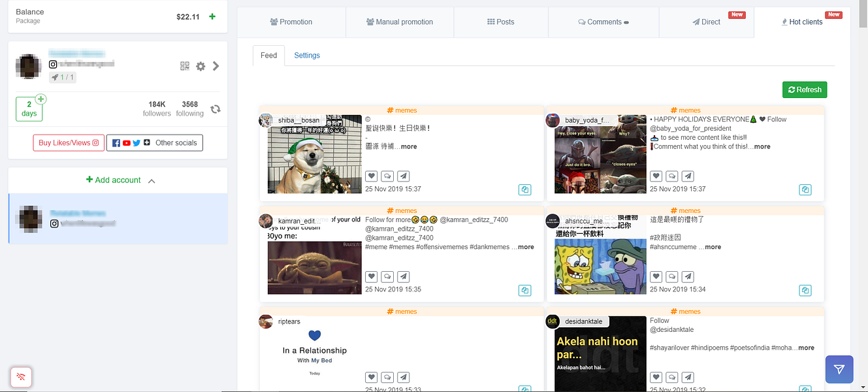Click the rocket 1/1 badge
This screenshot has height=392, width=868.
click(x=63, y=77)
